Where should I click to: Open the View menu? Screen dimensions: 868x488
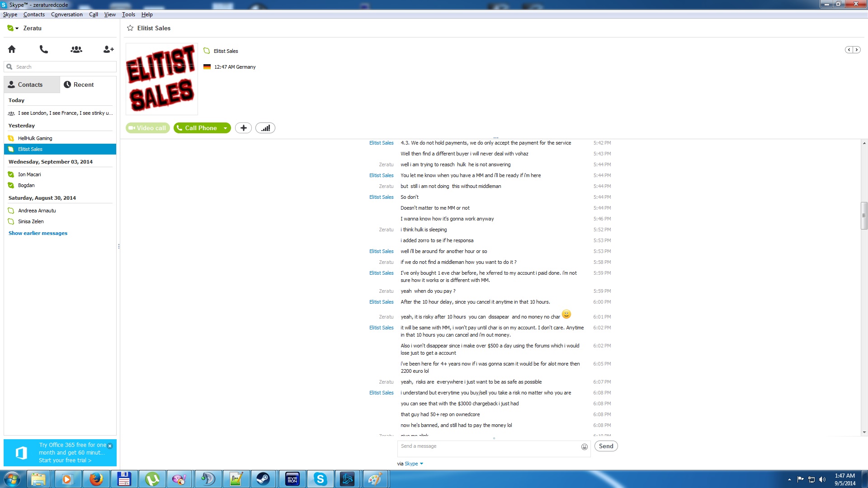110,14
